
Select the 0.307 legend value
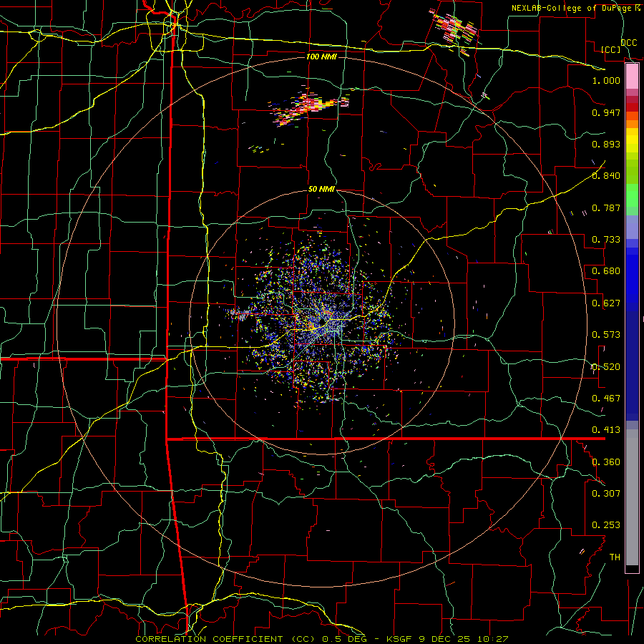(606, 494)
